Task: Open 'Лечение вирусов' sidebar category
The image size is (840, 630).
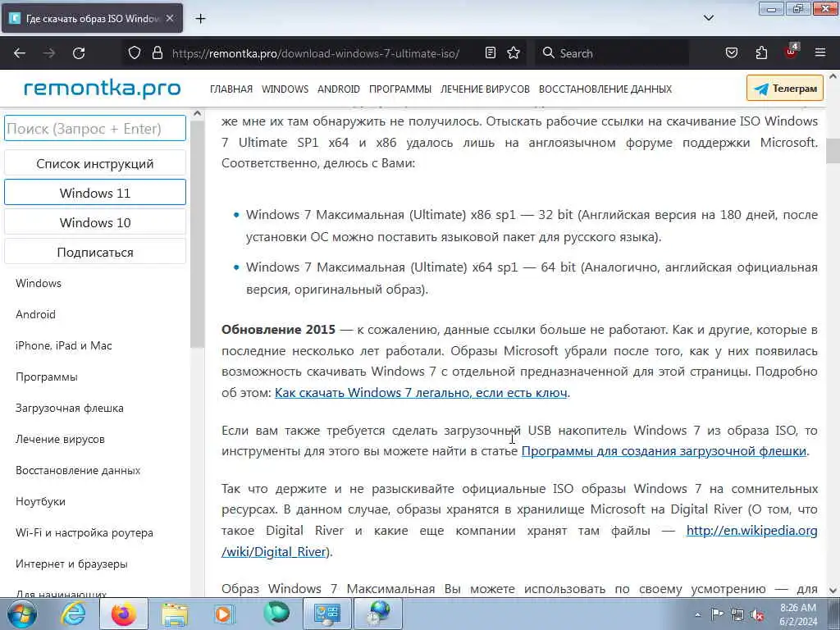Action: 60,440
